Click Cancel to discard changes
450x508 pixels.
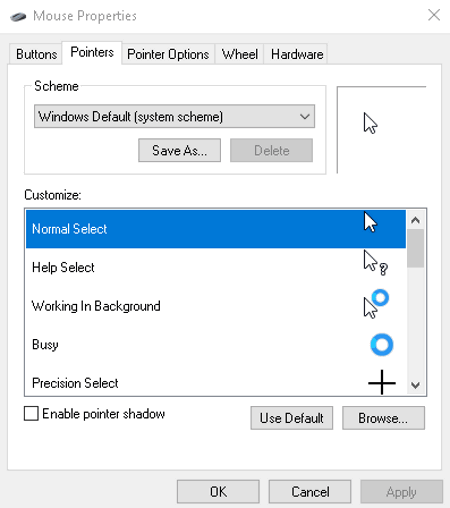[x=310, y=492]
